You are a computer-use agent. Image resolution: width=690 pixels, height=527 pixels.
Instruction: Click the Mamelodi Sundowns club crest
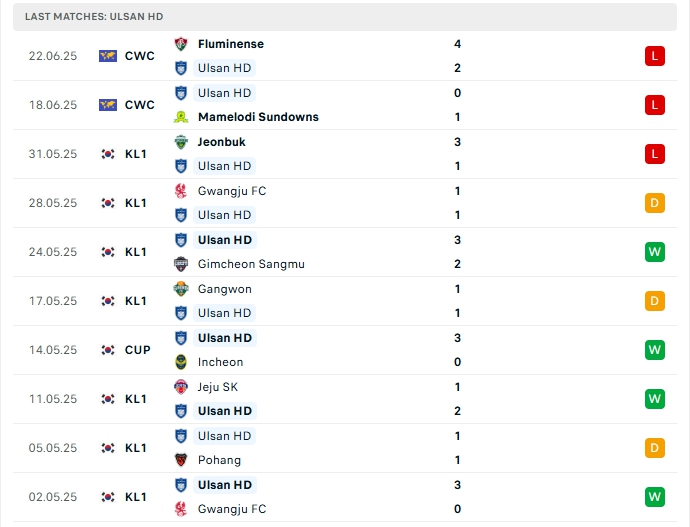pyautogui.click(x=181, y=117)
